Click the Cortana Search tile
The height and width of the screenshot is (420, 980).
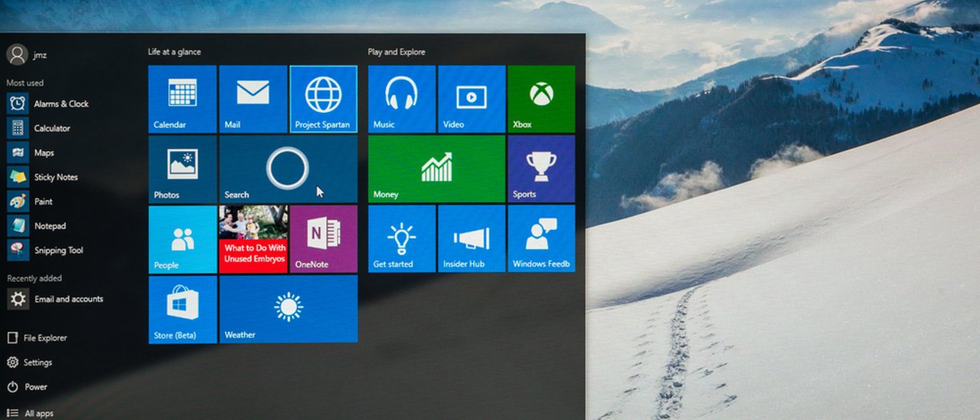288,169
